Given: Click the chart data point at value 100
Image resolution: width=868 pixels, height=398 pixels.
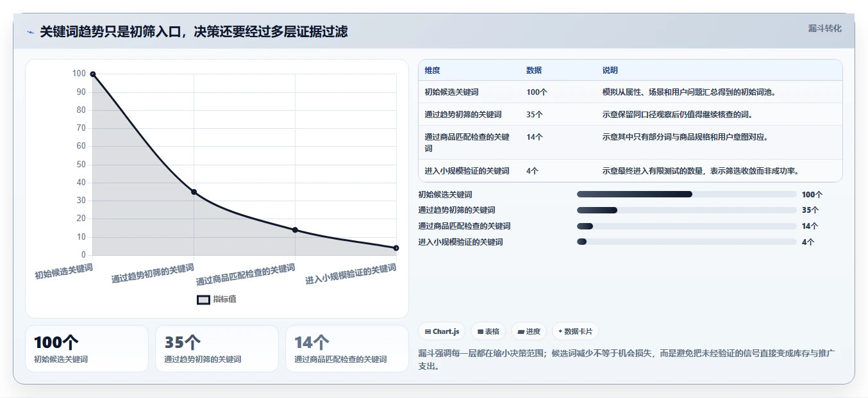Looking at the screenshot, I should [93, 74].
